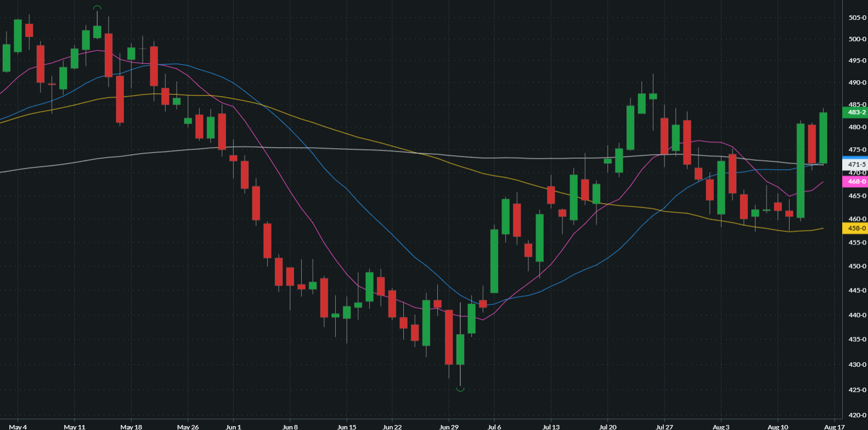Click the 445-0 price axis label

point(857,291)
